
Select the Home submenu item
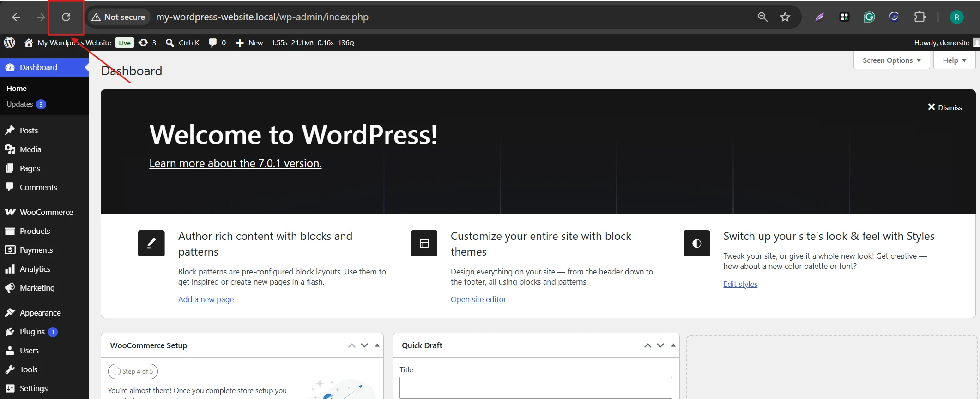click(x=17, y=88)
